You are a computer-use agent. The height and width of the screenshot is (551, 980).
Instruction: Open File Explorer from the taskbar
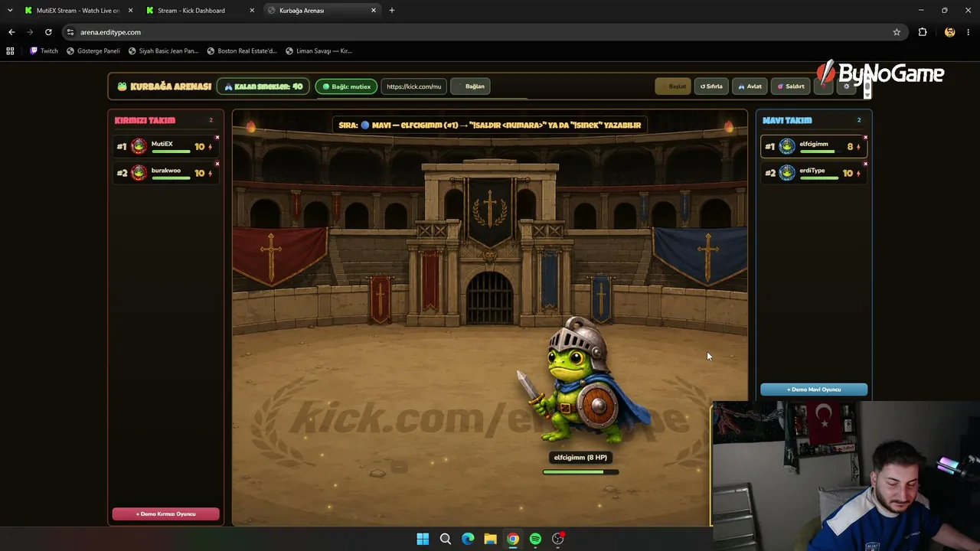coord(490,539)
